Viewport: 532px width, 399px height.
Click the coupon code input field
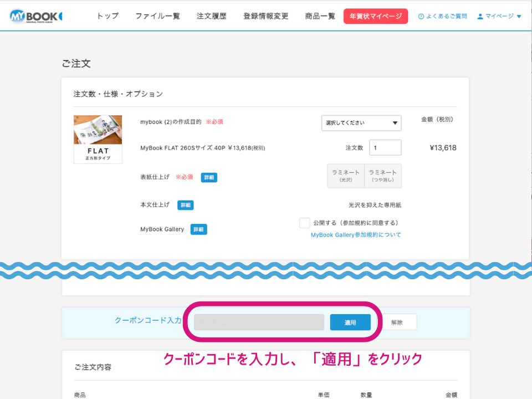pyautogui.click(x=259, y=322)
